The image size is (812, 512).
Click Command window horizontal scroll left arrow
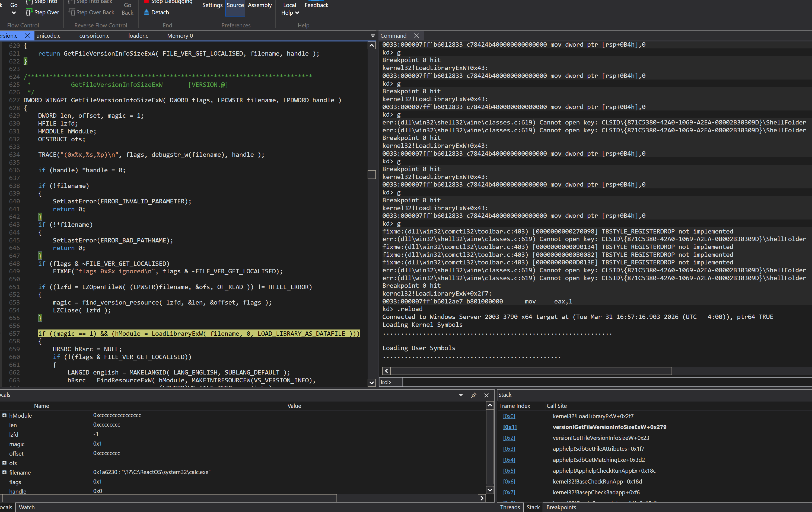click(386, 371)
